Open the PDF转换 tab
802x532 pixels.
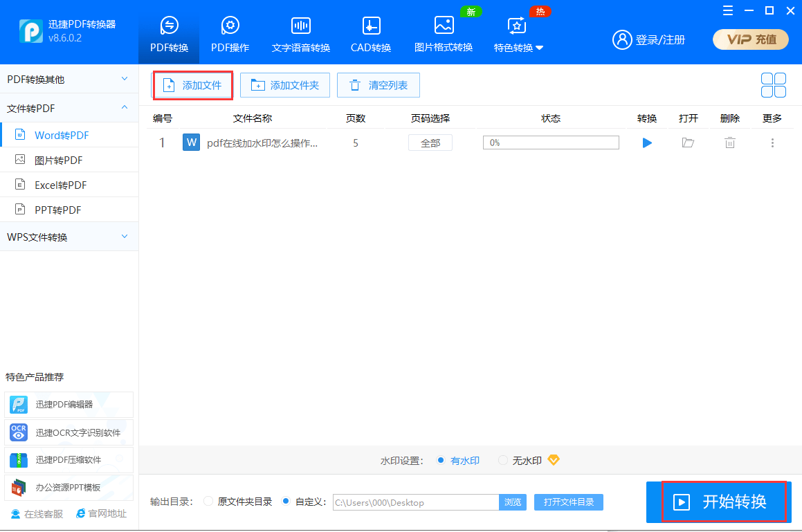click(x=169, y=35)
